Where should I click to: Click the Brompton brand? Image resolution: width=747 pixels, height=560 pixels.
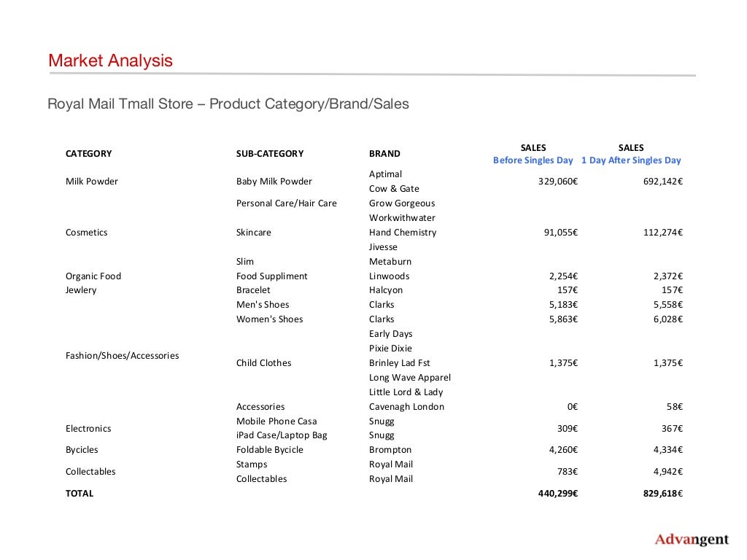tap(390, 450)
